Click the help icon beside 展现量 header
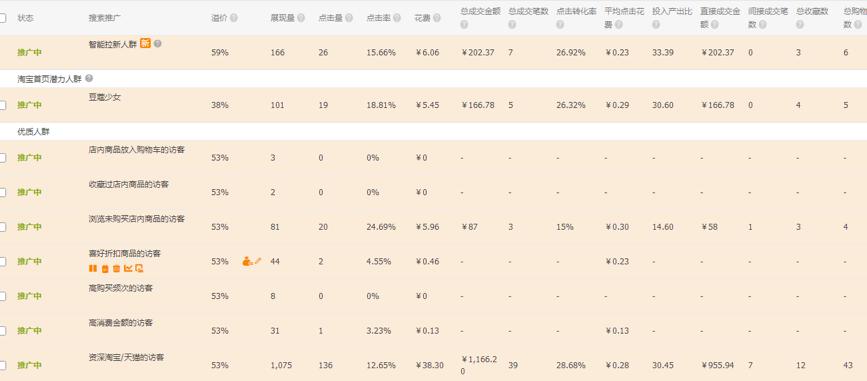Viewport: 867px width, 381px height. click(301, 18)
